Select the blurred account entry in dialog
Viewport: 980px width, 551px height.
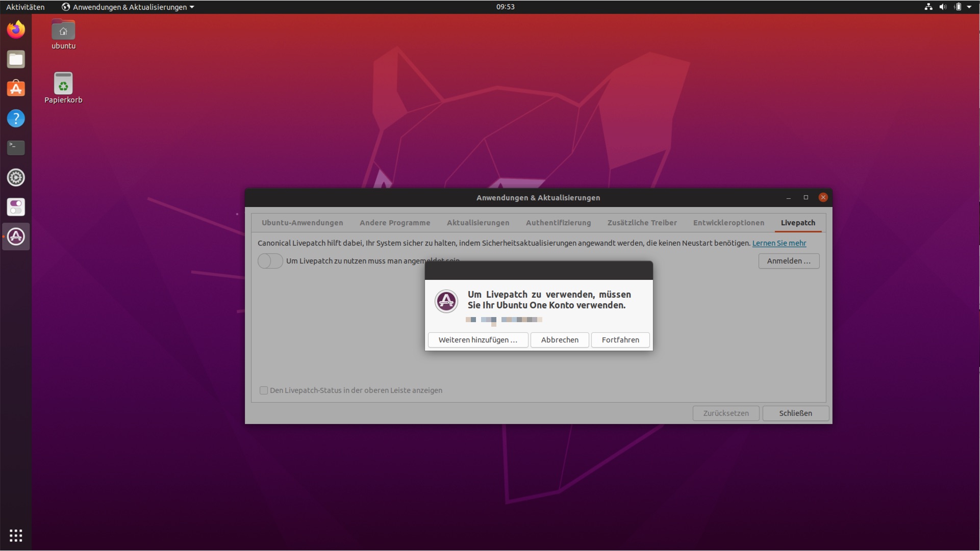(x=504, y=320)
